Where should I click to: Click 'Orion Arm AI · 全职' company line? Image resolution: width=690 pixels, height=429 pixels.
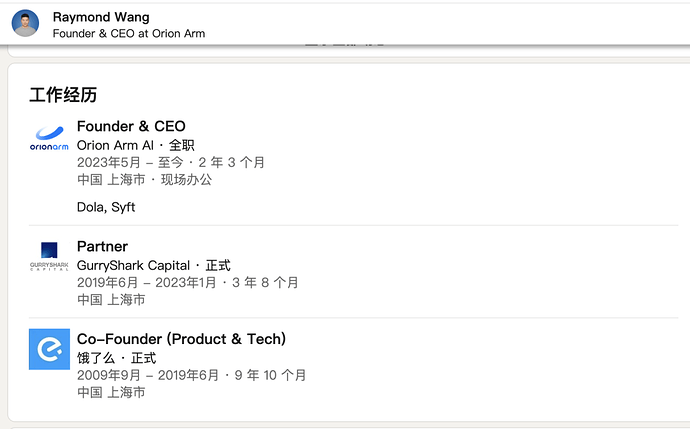[x=134, y=145]
